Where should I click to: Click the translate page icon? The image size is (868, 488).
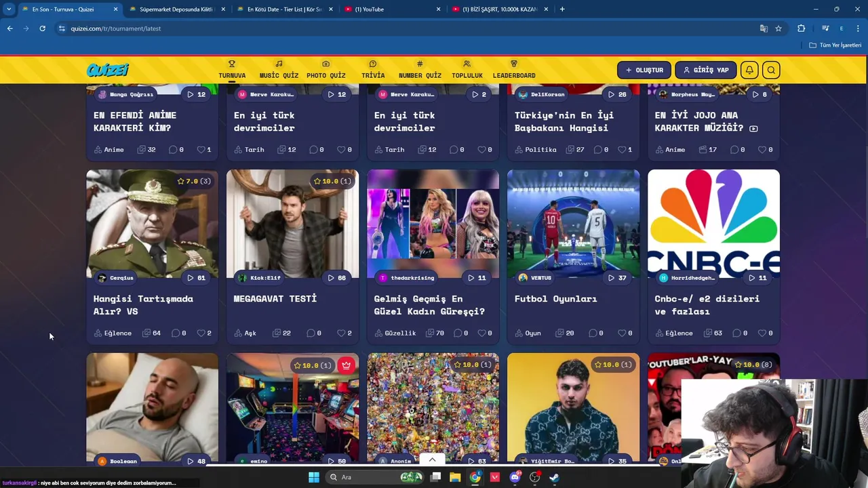tap(764, 28)
